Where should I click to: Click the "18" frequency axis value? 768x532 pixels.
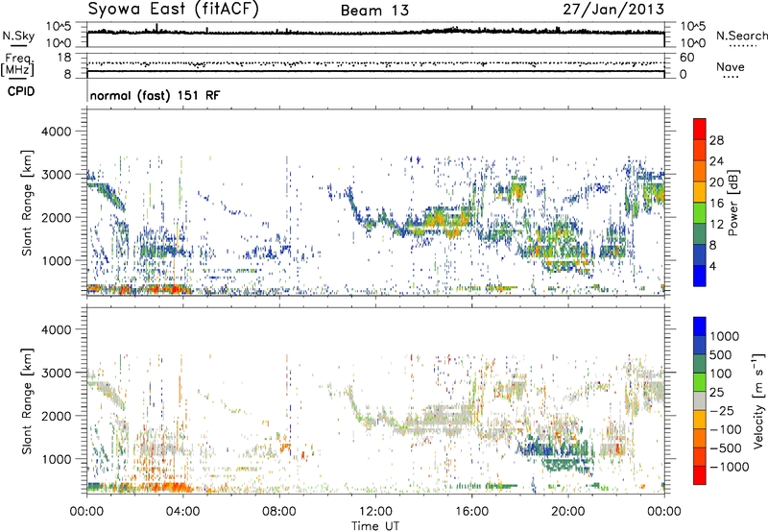pyautogui.click(x=64, y=58)
